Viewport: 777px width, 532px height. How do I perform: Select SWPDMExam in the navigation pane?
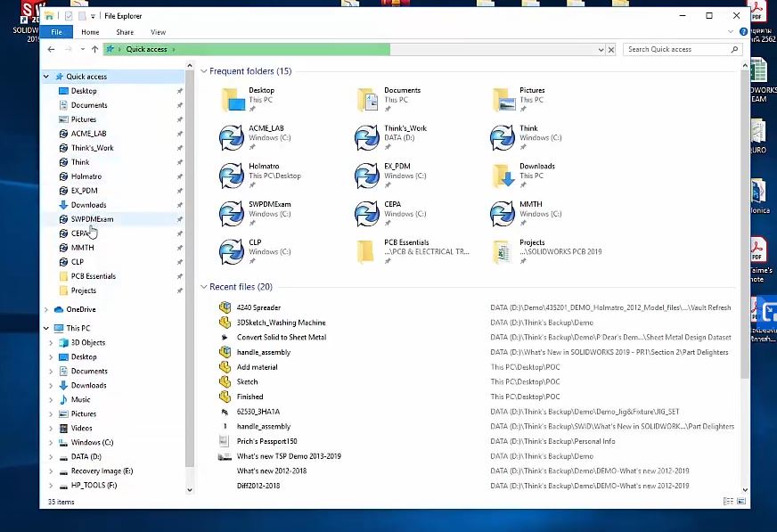(92, 219)
